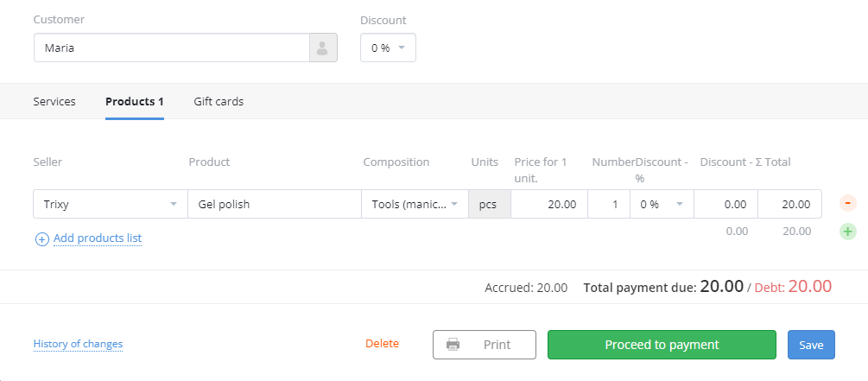Click the green Proceed to payment button

(662, 345)
